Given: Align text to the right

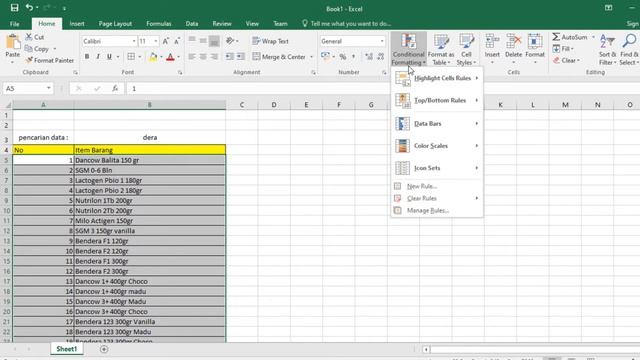Looking at the screenshot, I should 214,57.
